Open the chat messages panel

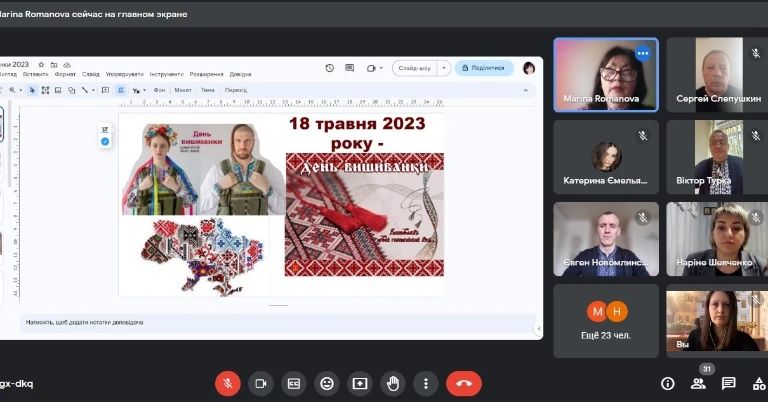(729, 383)
